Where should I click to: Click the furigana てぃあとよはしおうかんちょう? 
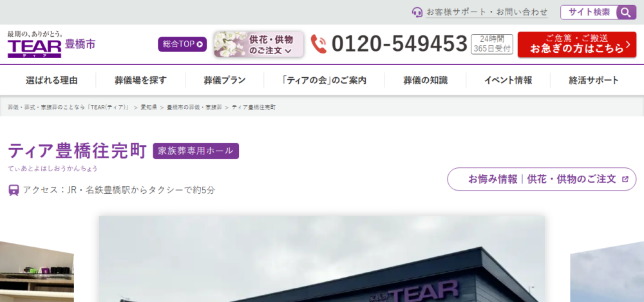pos(53,169)
